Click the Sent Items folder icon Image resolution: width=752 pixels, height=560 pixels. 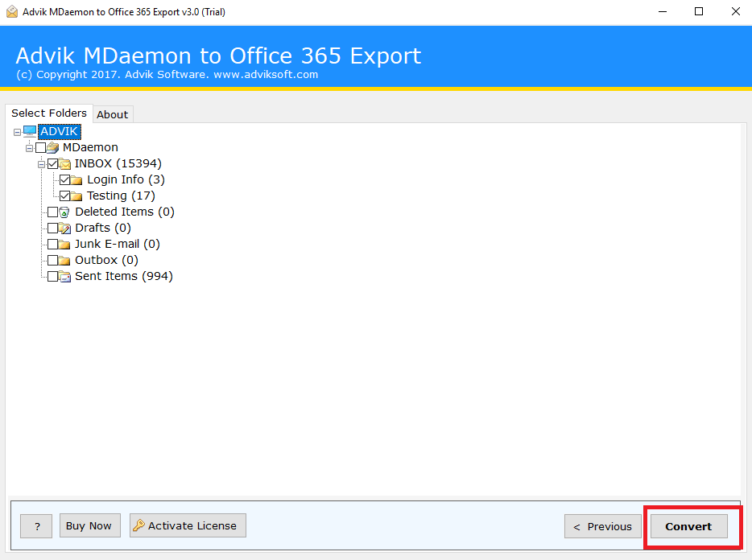[x=65, y=276]
